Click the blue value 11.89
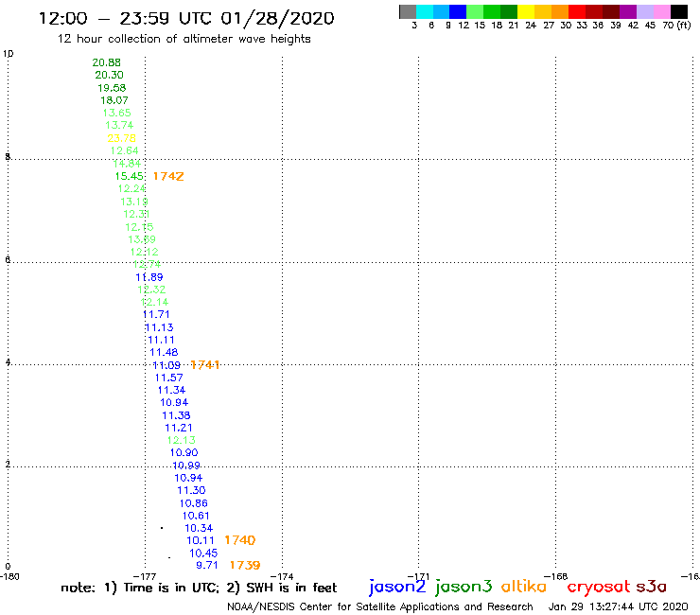 (x=149, y=277)
